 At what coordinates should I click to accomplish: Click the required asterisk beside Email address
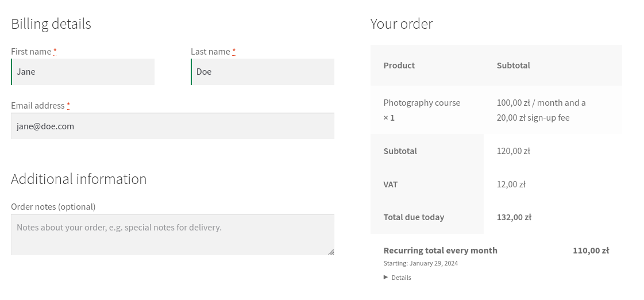(x=68, y=105)
